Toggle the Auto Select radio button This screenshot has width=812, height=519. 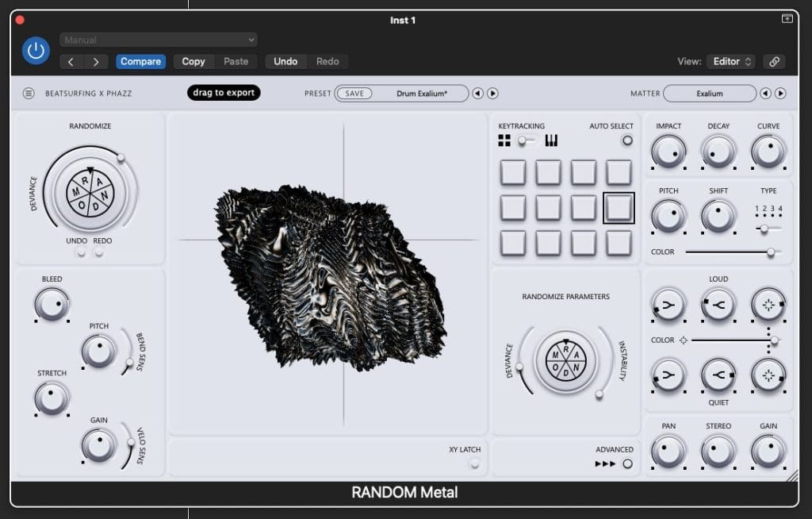[x=627, y=140]
